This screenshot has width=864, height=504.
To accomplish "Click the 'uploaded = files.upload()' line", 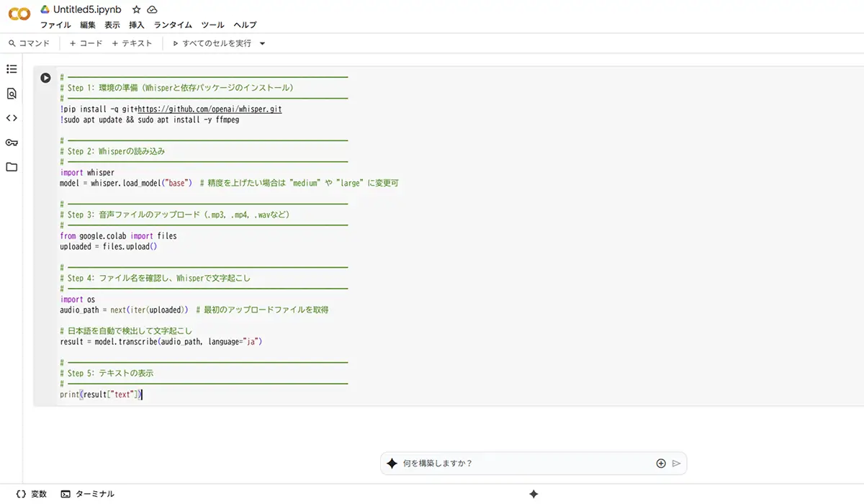I will [109, 246].
